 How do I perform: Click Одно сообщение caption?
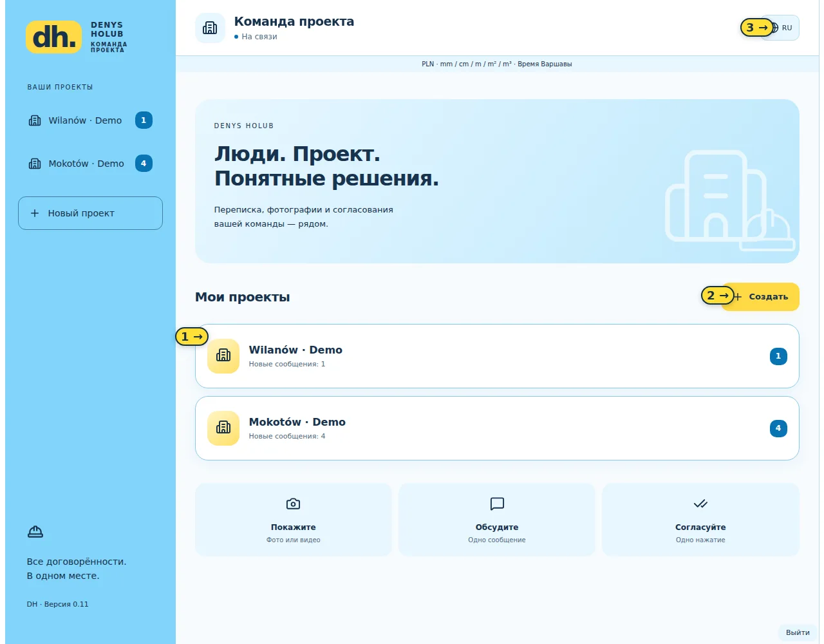point(497,540)
